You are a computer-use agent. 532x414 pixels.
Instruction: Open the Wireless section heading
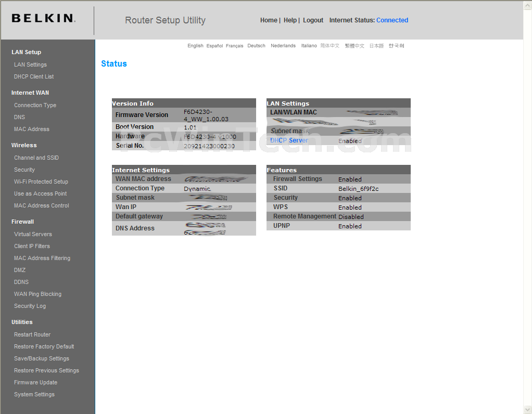point(24,146)
